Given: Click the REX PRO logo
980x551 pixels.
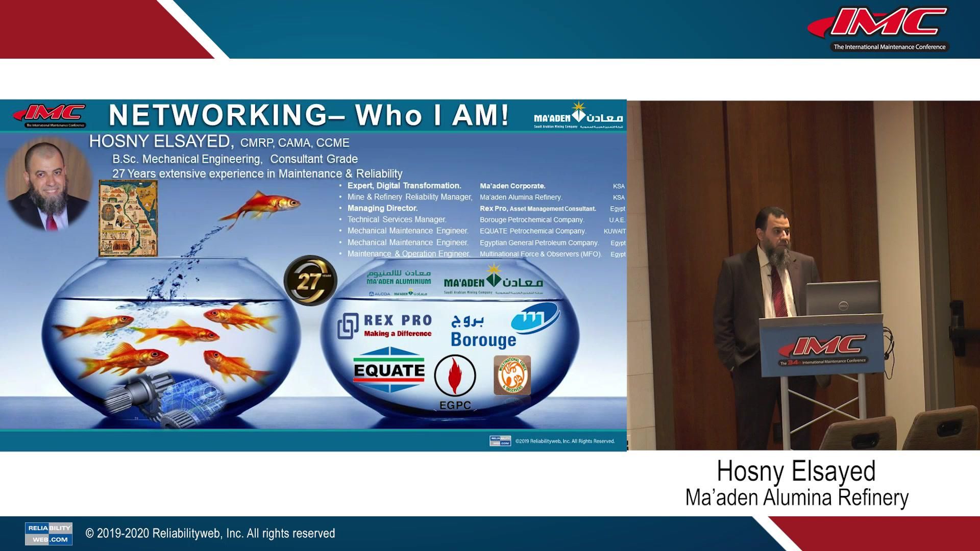Looking at the screenshot, I should coord(385,327).
